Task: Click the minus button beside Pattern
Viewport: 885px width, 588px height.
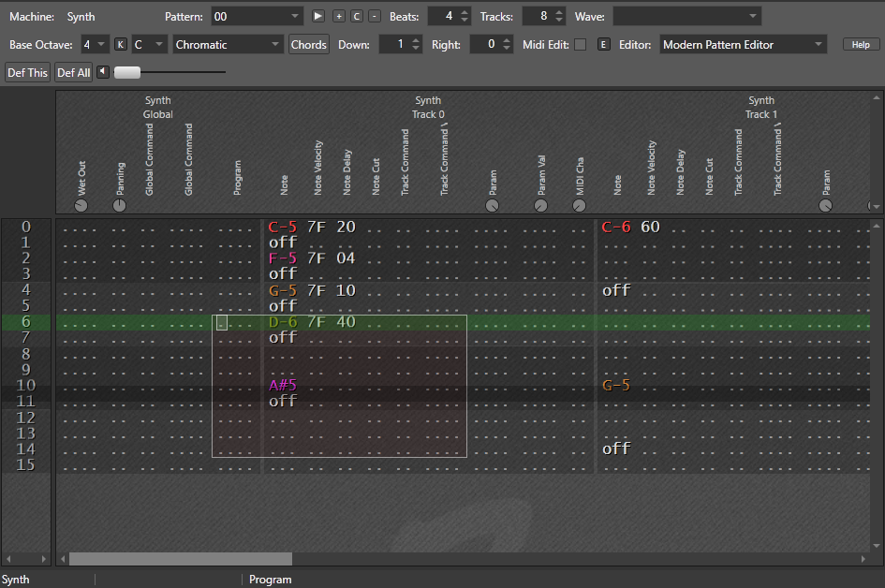Action: click(375, 16)
